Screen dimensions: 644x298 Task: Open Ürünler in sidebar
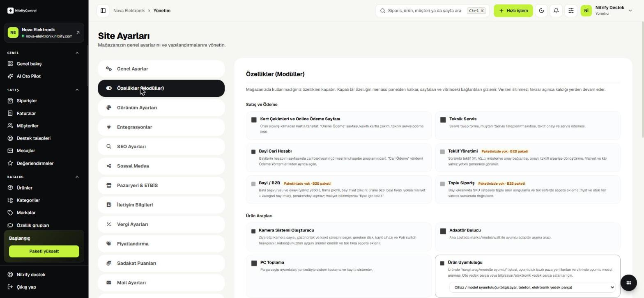click(44, 188)
